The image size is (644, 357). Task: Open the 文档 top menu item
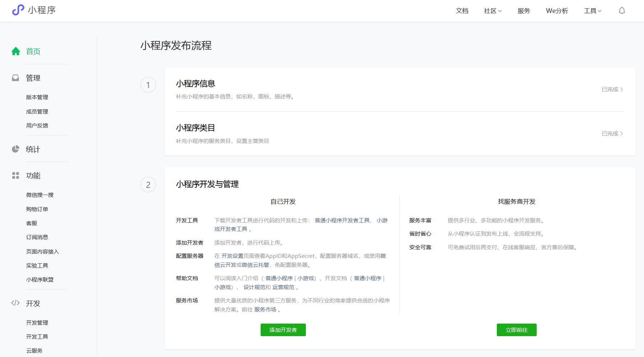(x=462, y=11)
